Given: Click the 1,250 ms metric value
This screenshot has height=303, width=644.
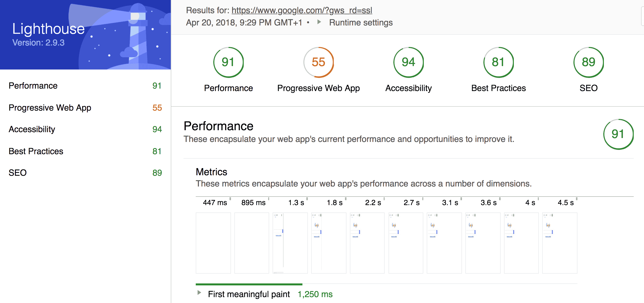Looking at the screenshot, I should [315, 294].
